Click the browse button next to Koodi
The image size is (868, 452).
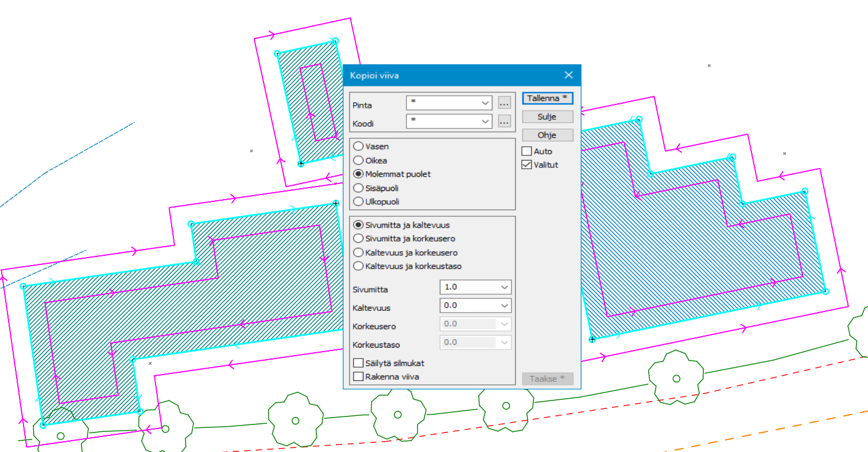[x=504, y=122]
